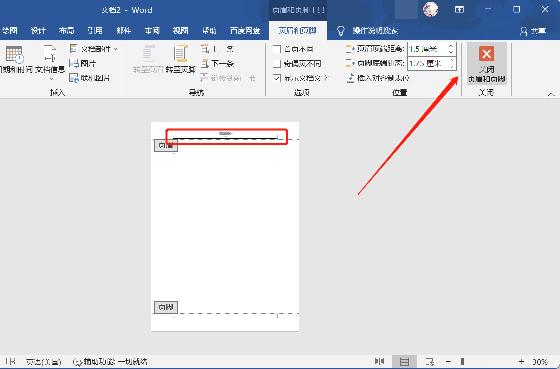Collapse the ribbon with the chevron
This screenshot has width=560, height=369.
click(551, 94)
